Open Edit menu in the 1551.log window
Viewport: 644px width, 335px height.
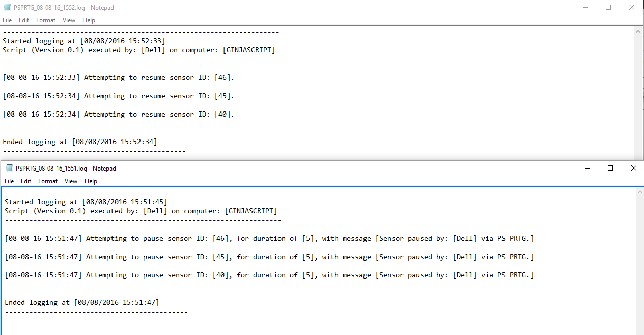click(26, 181)
